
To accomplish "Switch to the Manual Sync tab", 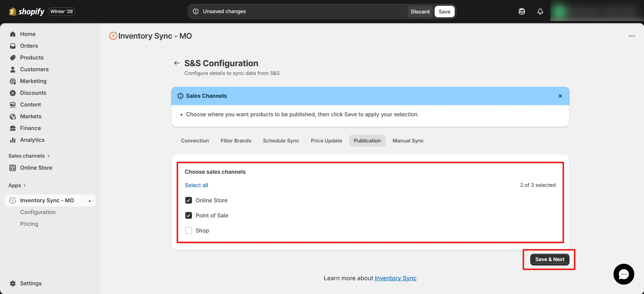I will point(408,141).
